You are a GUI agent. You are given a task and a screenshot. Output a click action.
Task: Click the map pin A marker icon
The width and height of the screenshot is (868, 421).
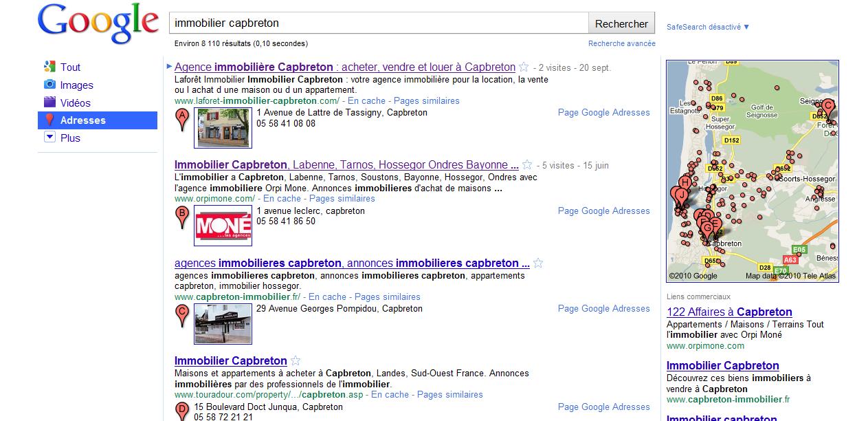(182, 118)
